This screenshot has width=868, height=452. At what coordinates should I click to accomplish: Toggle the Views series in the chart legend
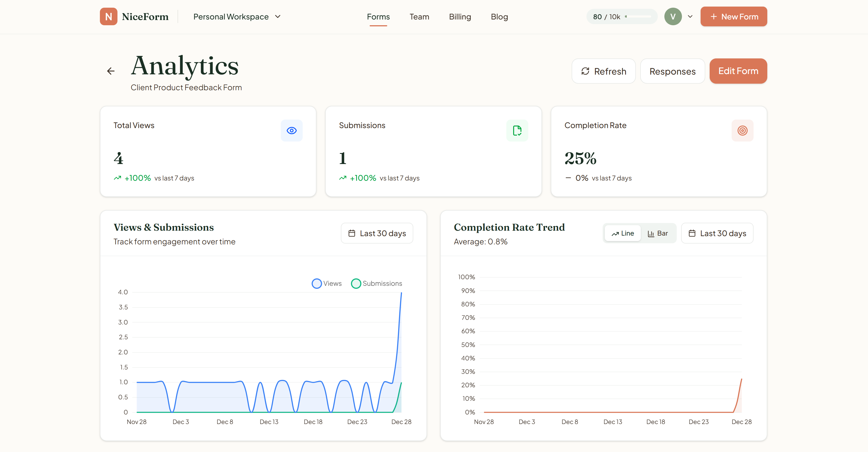pyautogui.click(x=326, y=283)
